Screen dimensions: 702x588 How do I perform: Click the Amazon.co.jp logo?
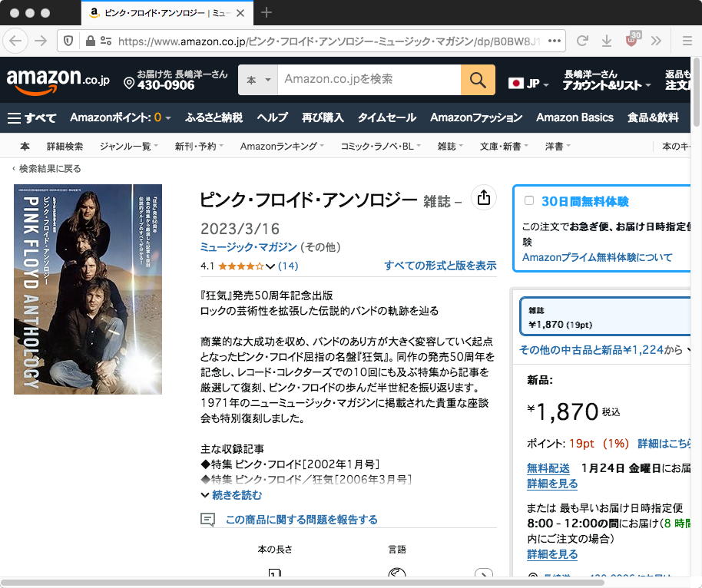click(x=58, y=81)
